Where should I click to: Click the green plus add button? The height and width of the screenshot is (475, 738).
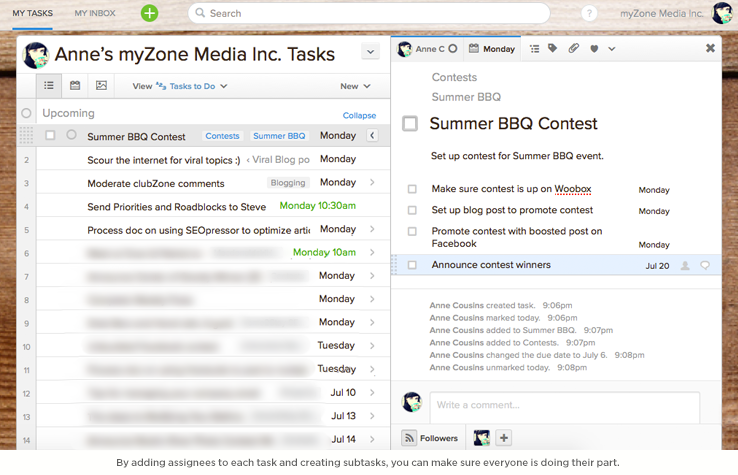coord(150,13)
